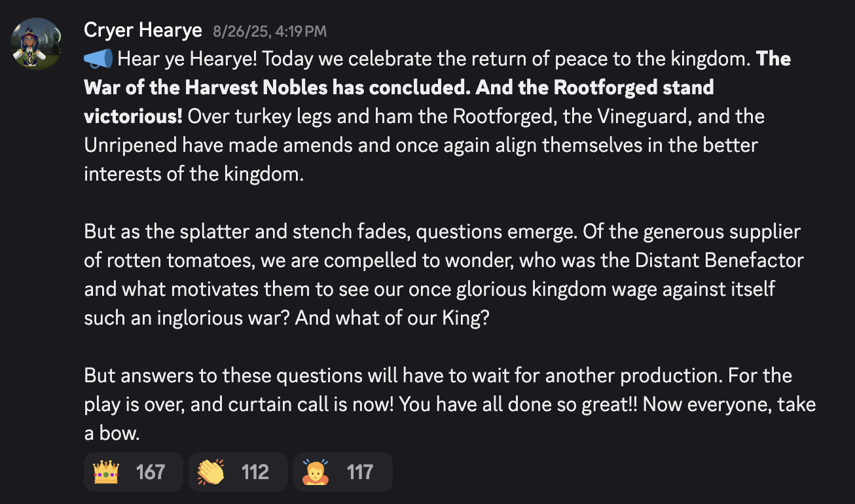Click the clapping hands emoji icon
This screenshot has width=855, height=504.
211,472
